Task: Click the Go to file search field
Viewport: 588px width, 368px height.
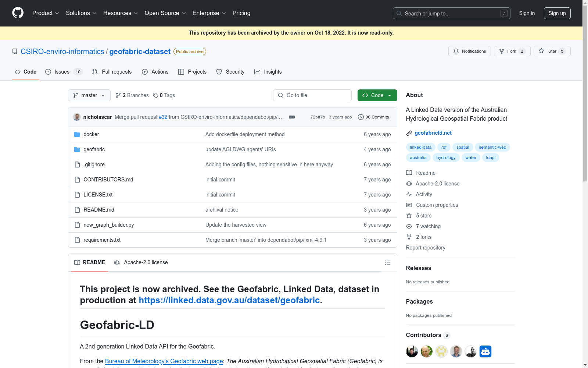Action: 312,95
